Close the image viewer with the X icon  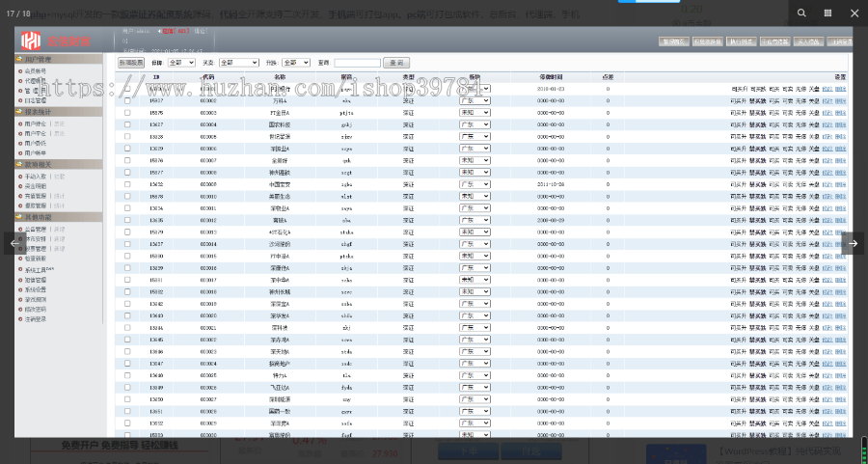click(854, 14)
